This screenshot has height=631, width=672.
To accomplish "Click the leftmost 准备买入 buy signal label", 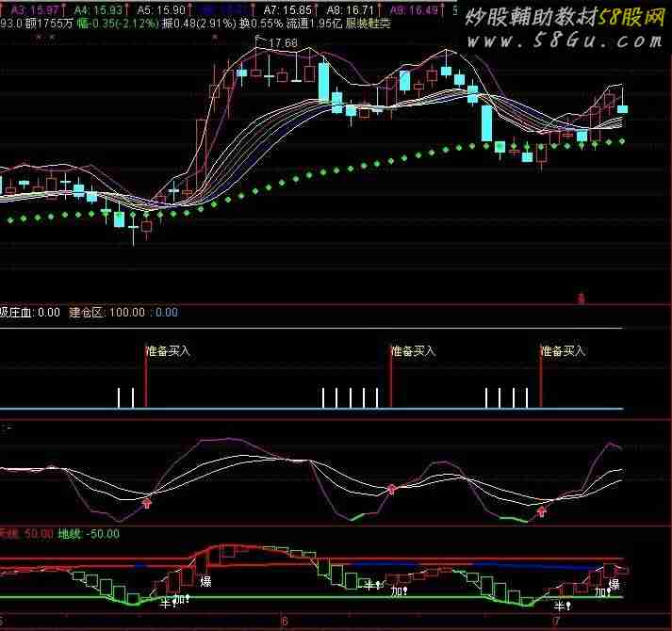I will click(x=168, y=351).
